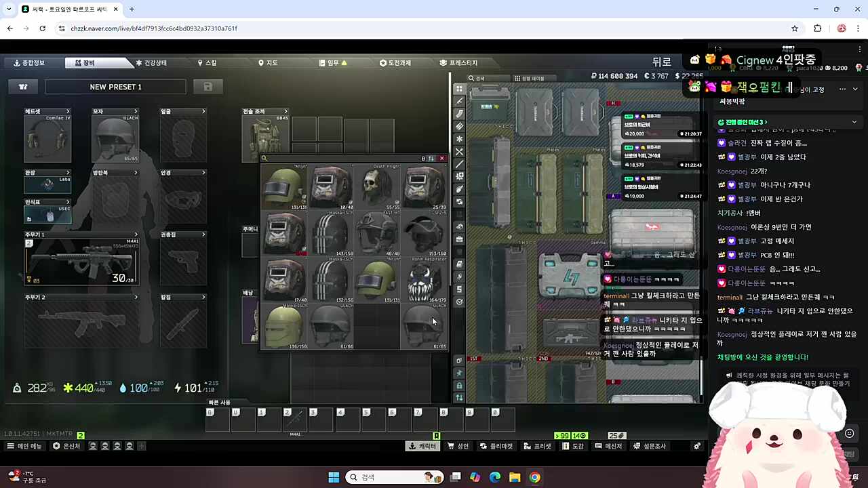Click the stash 검색 search field

point(488,78)
